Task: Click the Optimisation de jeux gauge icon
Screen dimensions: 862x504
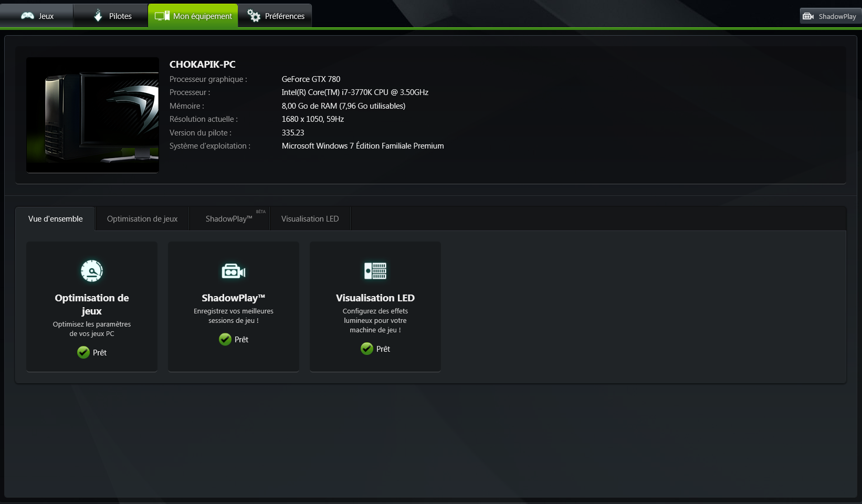Action: tap(92, 271)
